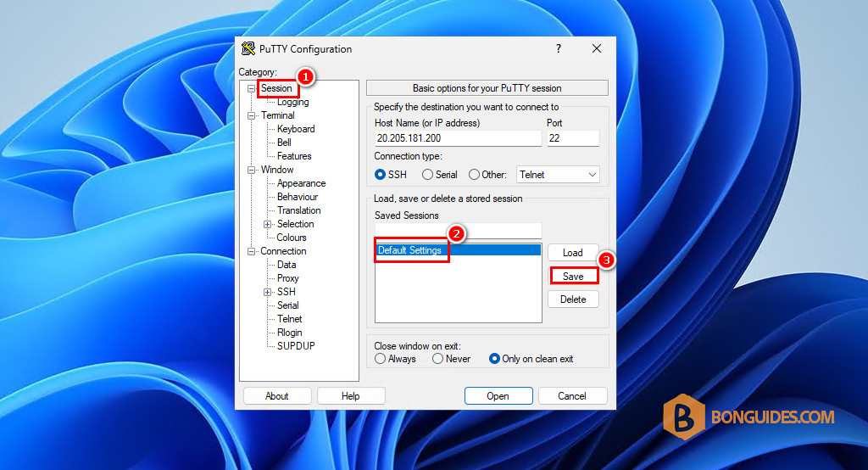
Task: Open the Translation settings category
Action: click(x=299, y=210)
